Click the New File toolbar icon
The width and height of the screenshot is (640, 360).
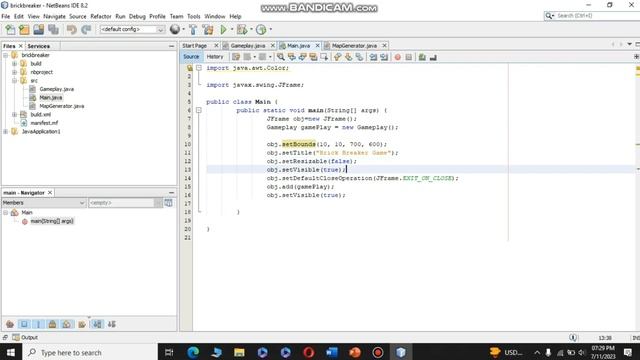click(x=10, y=29)
